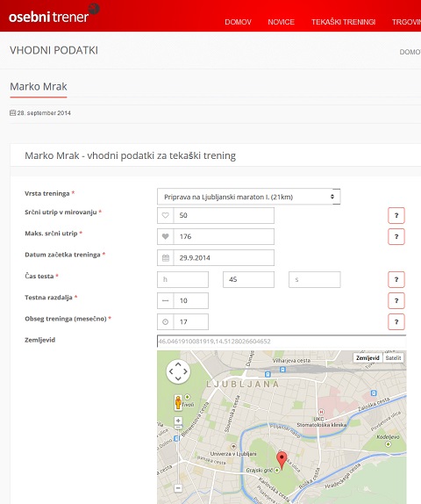The width and height of the screenshot is (421, 504).
Task: Click the map coordinates field
Action: pos(282,341)
